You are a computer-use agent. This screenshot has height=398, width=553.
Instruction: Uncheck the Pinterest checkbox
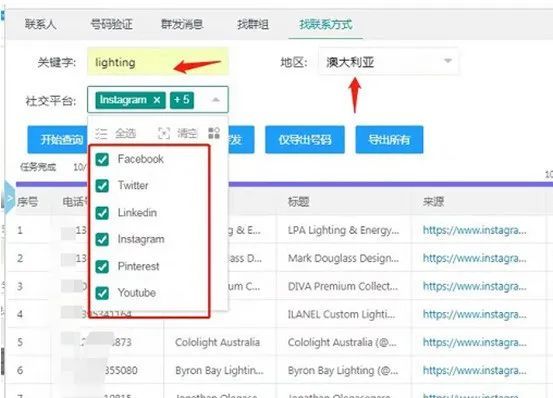(x=102, y=267)
